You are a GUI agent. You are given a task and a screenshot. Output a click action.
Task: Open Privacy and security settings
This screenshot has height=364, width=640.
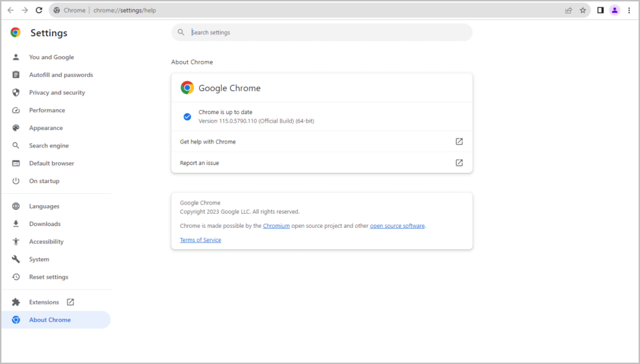56,93
